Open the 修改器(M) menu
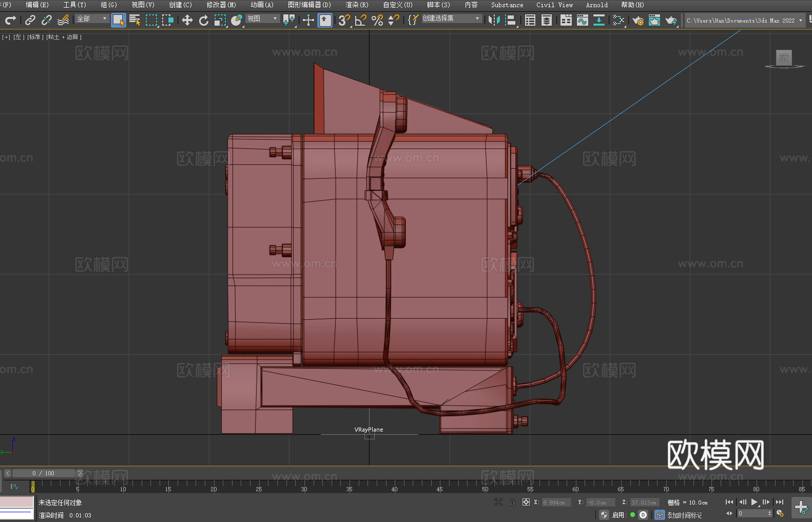Image resolution: width=812 pixels, height=522 pixels. tap(221, 5)
